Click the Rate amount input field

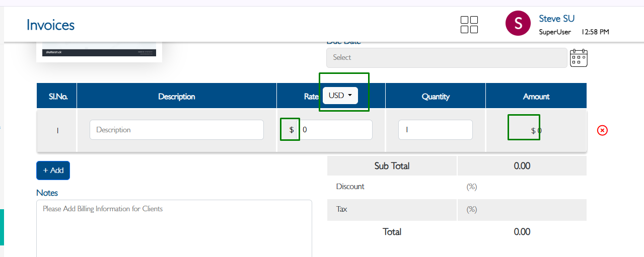pyautogui.click(x=335, y=130)
